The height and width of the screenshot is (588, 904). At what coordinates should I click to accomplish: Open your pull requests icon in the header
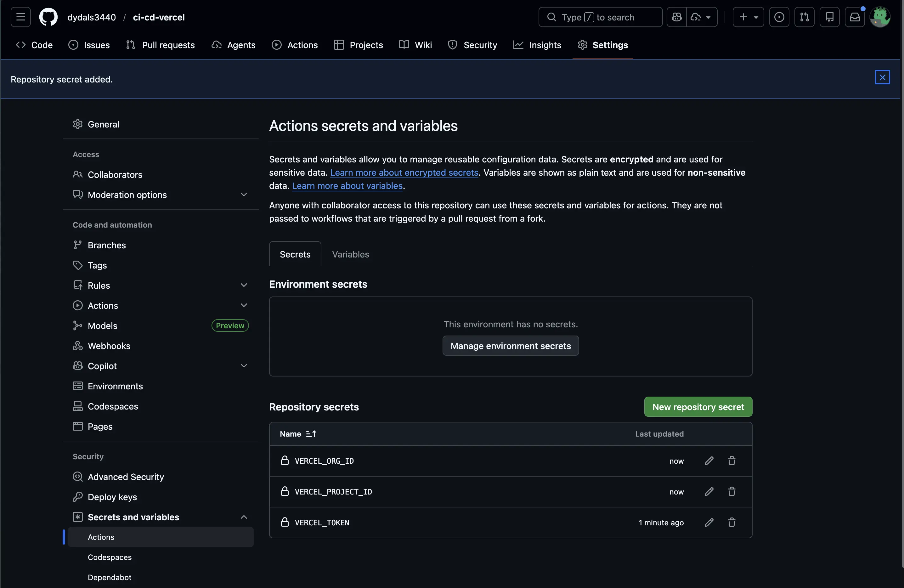point(805,17)
